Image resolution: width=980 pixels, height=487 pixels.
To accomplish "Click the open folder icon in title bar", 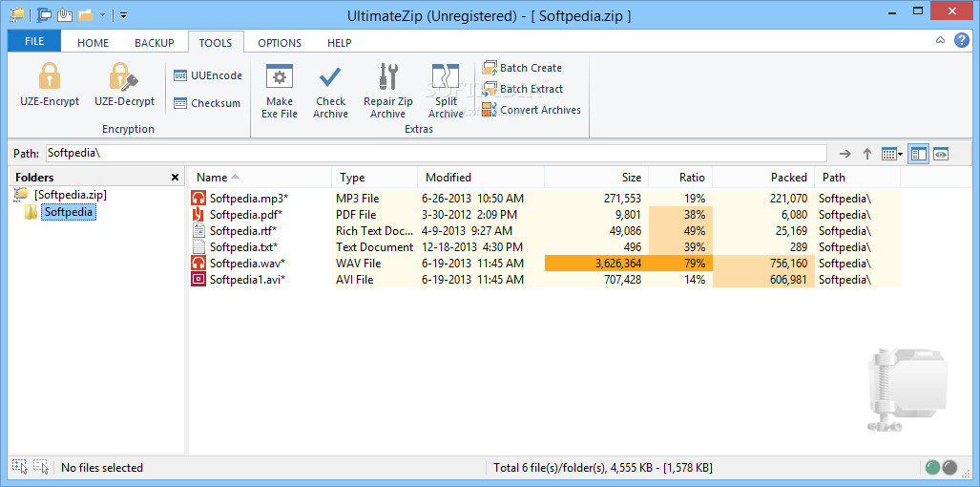I will pos(86,15).
